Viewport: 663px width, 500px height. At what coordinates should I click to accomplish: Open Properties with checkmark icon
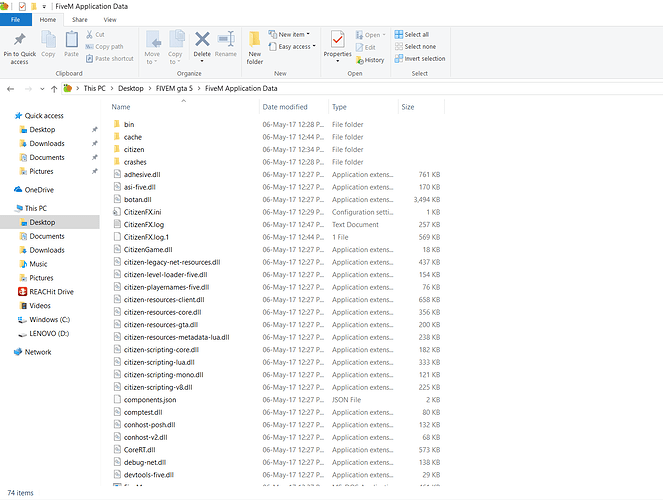337,40
